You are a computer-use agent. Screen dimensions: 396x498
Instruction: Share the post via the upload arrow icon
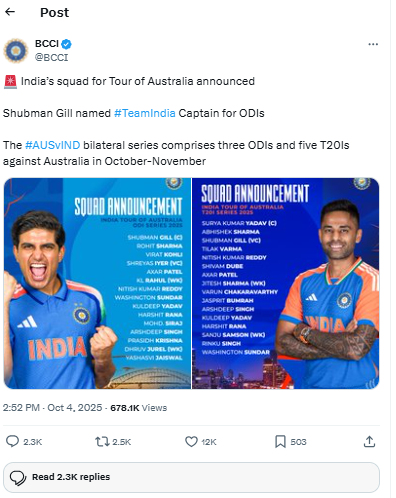click(369, 441)
